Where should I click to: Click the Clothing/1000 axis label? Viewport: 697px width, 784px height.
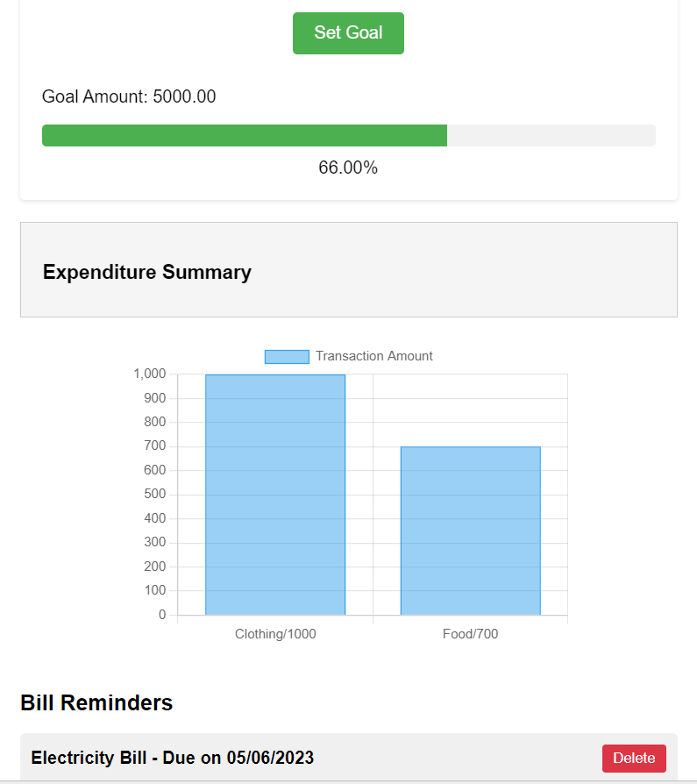click(x=274, y=633)
